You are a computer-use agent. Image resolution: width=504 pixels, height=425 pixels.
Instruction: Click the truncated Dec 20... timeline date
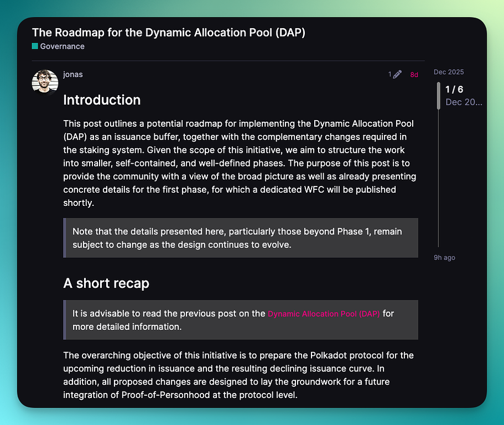[x=464, y=102]
